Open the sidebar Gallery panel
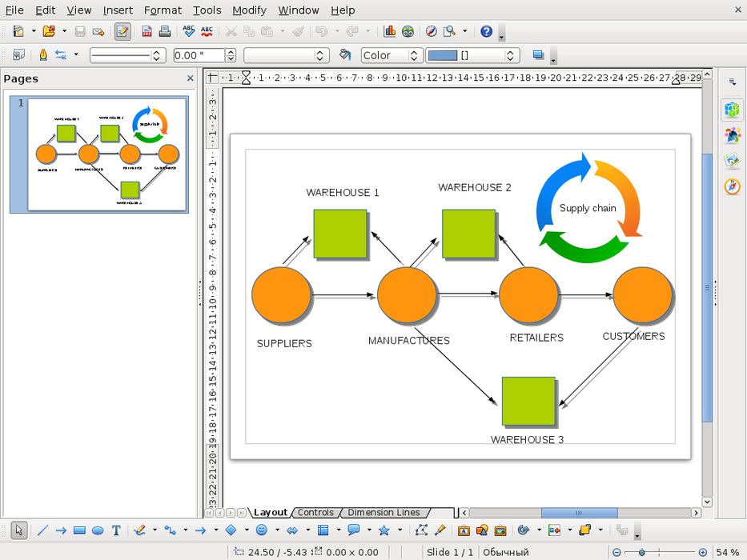The image size is (747, 560). 732,161
